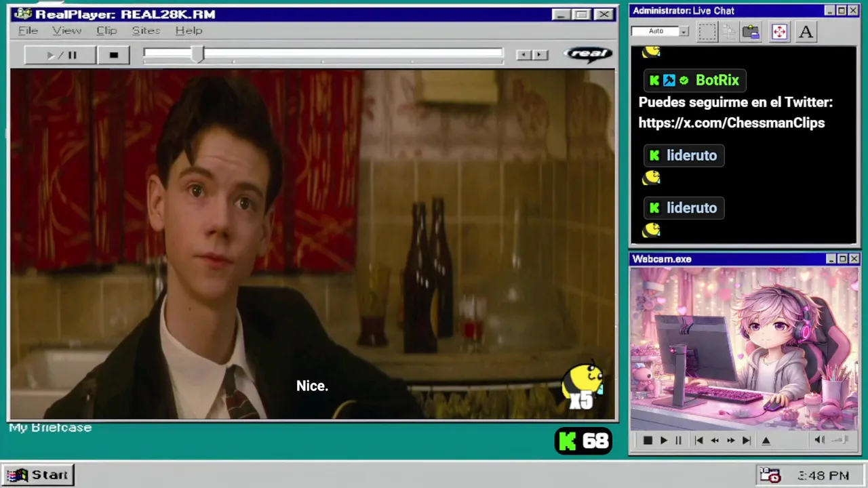
Task: Rewind in Webcam.exe controls
Action: 714,441
